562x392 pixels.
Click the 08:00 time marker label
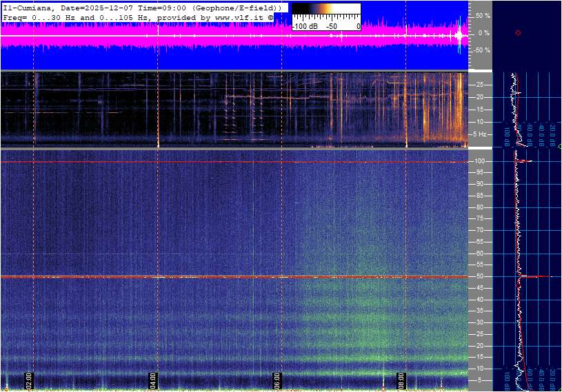pos(401,380)
